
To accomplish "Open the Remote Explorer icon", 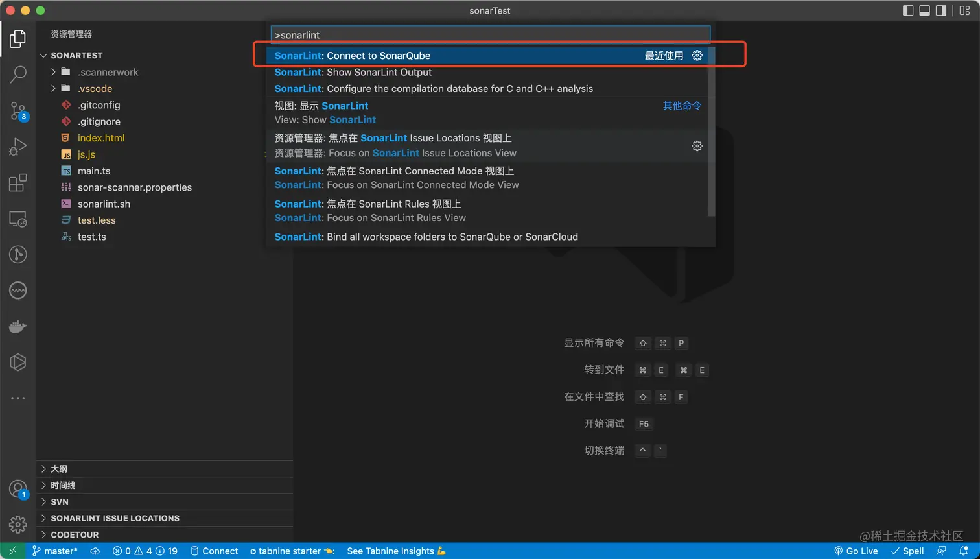I will [x=17, y=219].
